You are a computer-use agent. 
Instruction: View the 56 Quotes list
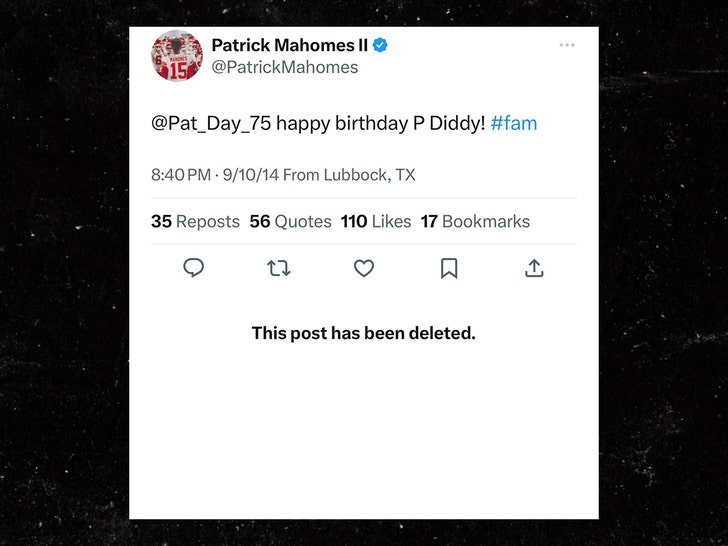(290, 222)
